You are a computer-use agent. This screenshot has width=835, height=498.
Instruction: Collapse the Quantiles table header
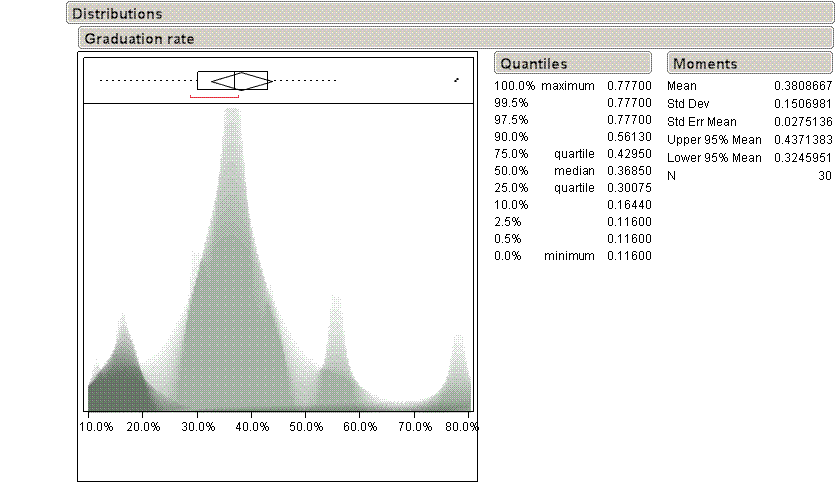click(534, 63)
